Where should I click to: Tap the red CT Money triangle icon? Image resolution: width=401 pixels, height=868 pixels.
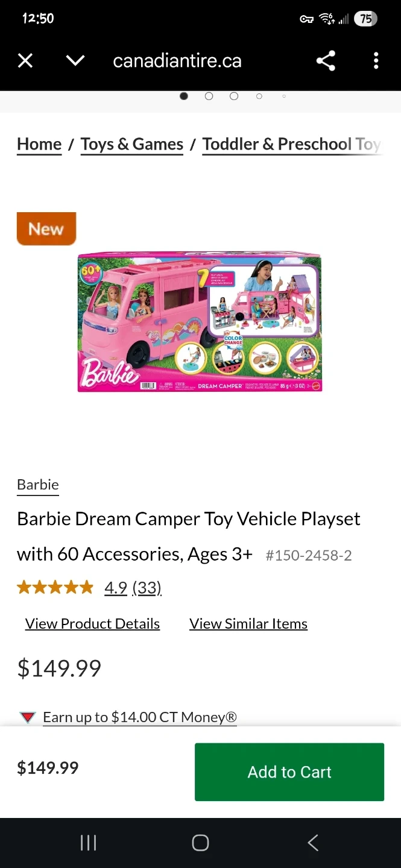[x=28, y=717]
